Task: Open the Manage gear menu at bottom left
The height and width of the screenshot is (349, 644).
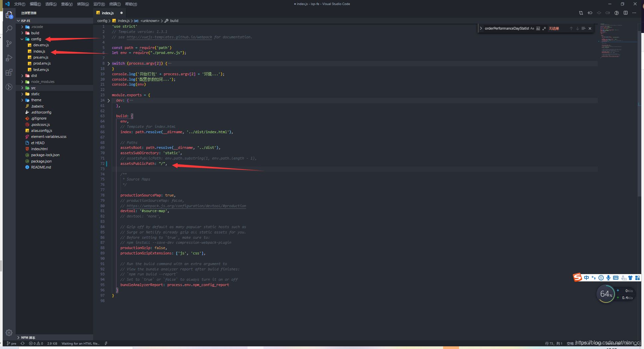Action: pos(9,332)
